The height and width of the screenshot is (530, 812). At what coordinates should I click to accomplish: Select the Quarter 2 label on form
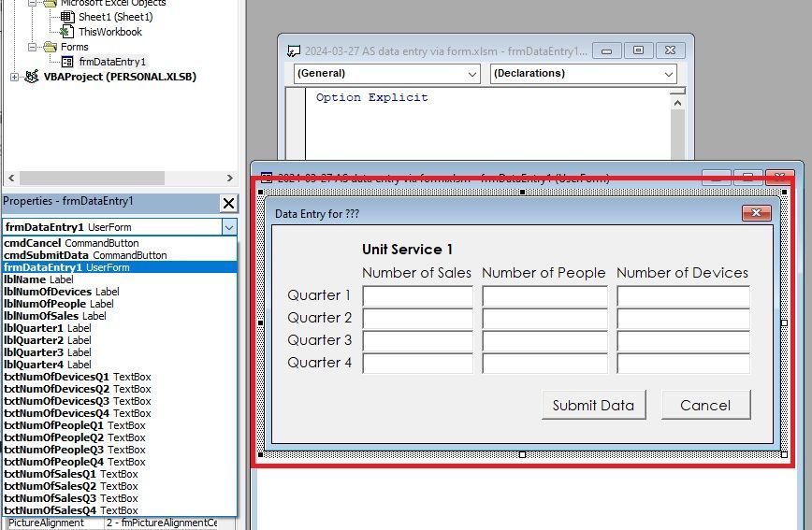point(320,318)
